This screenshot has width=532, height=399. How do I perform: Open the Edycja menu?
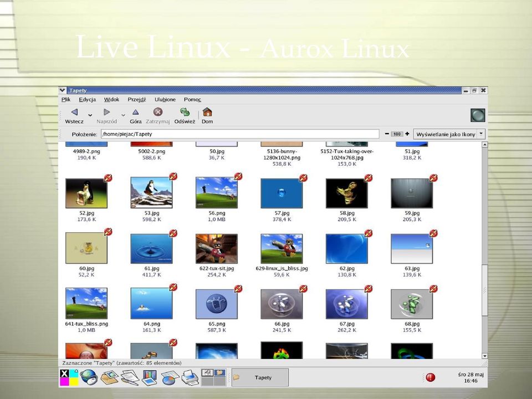(87, 99)
